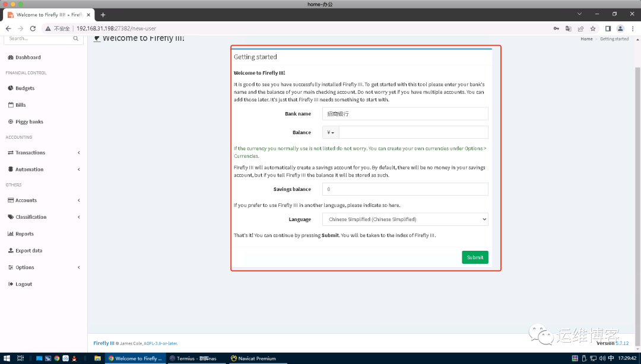Click the browser back arrow
This screenshot has width=641, height=364.
(x=8, y=28)
